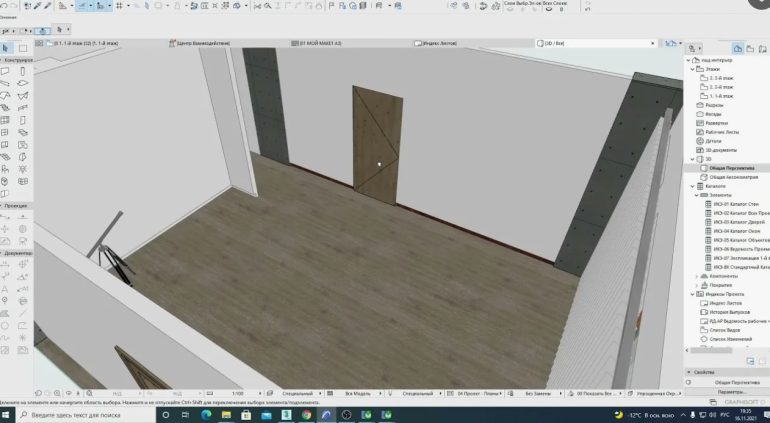Viewport: 770px width, 423px height.
Task: Open Microsoft Edge from taskbar
Action: (206, 415)
